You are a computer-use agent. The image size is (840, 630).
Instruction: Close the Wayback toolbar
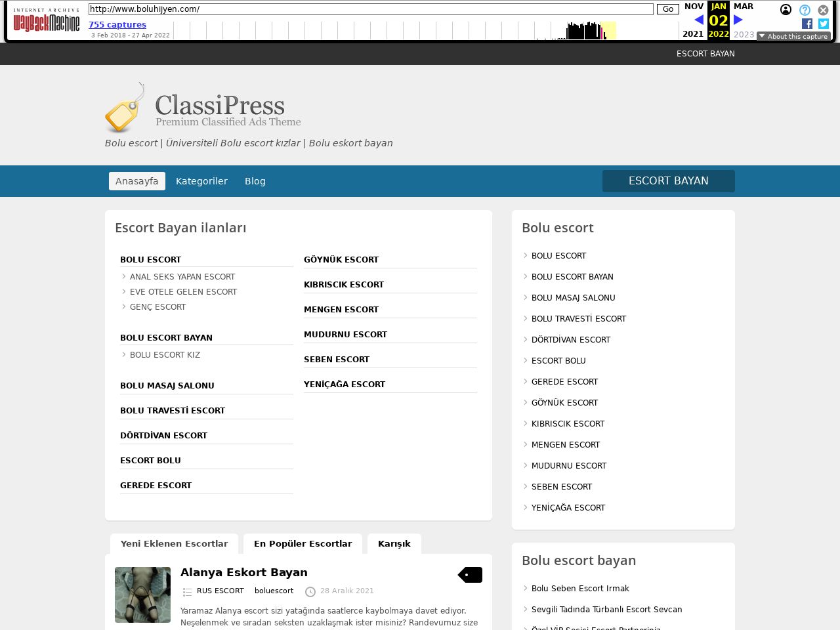click(823, 10)
